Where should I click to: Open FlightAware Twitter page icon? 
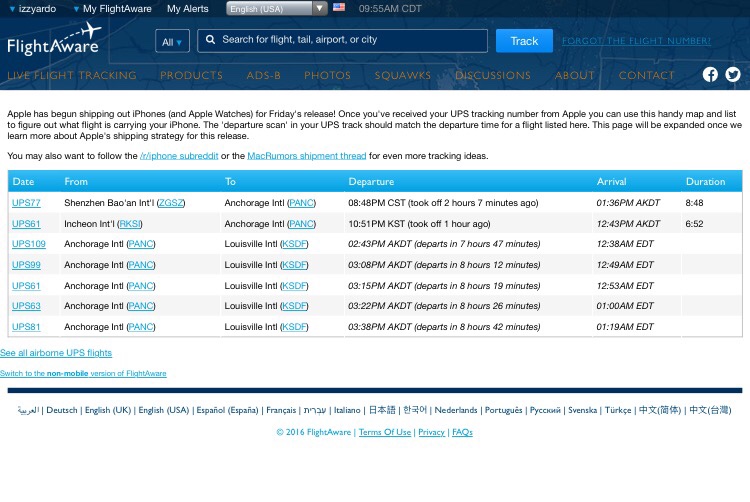(x=732, y=75)
